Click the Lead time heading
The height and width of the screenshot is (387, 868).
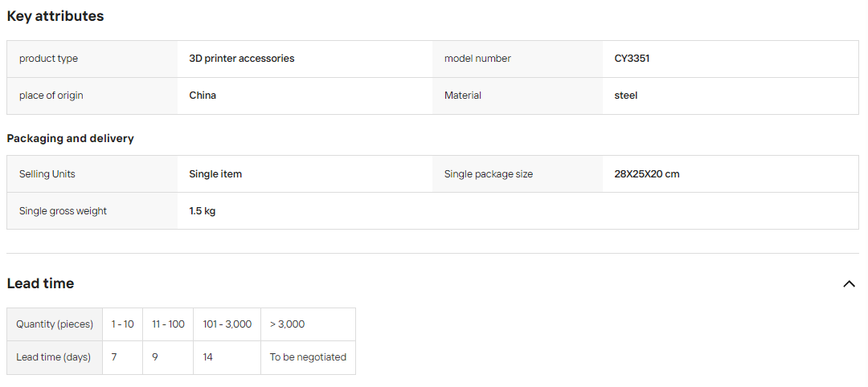(x=40, y=283)
